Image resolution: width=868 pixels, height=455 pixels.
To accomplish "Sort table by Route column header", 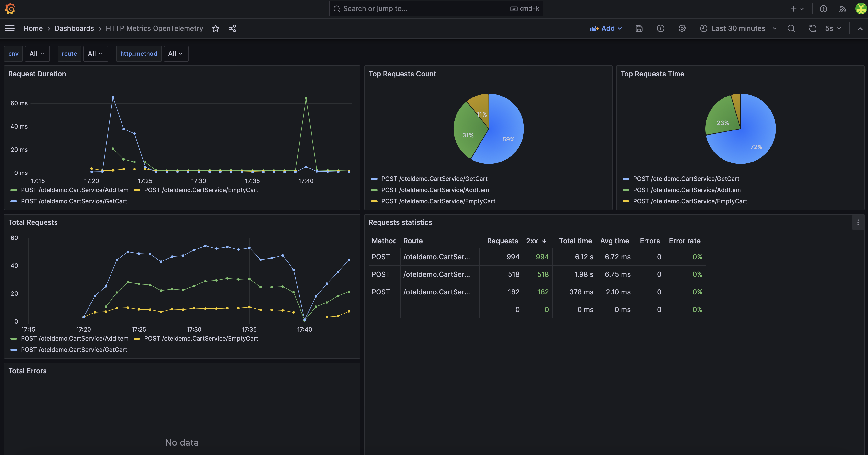I will pyautogui.click(x=413, y=241).
